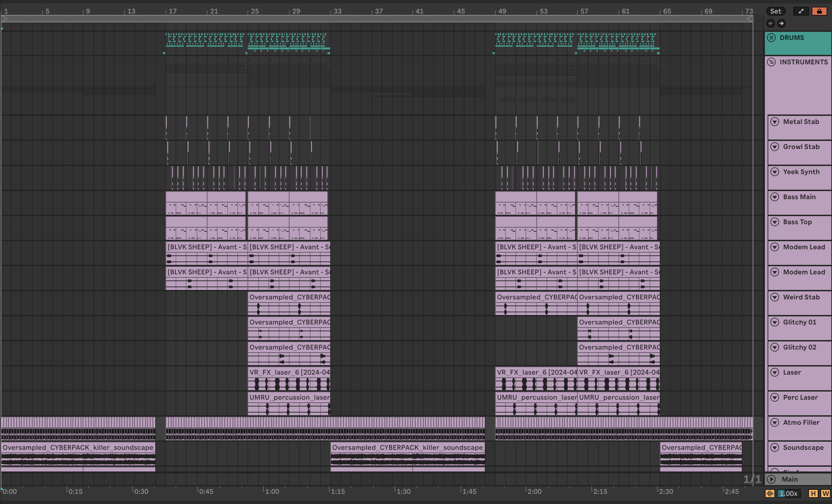This screenshot has height=504, width=832.
Task: Expand the Glitchy 01 track
Action: click(x=775, y=322)
